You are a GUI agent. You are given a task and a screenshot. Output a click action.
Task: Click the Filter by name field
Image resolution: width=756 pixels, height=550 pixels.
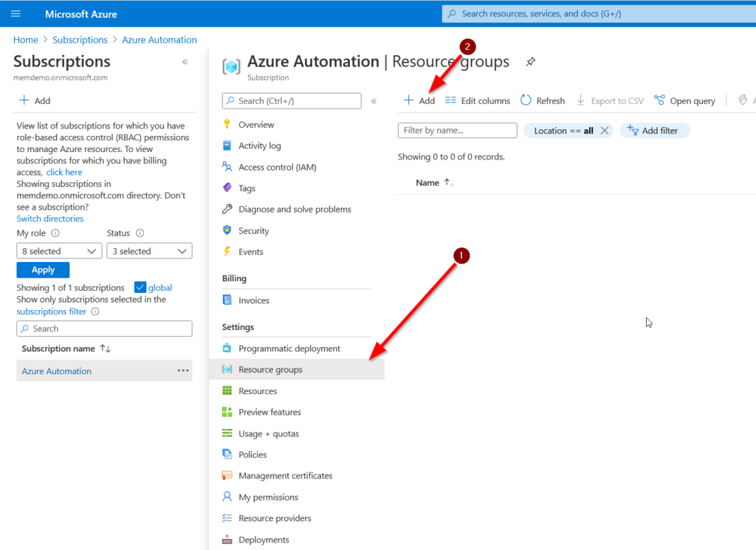[x=458, y=130]
